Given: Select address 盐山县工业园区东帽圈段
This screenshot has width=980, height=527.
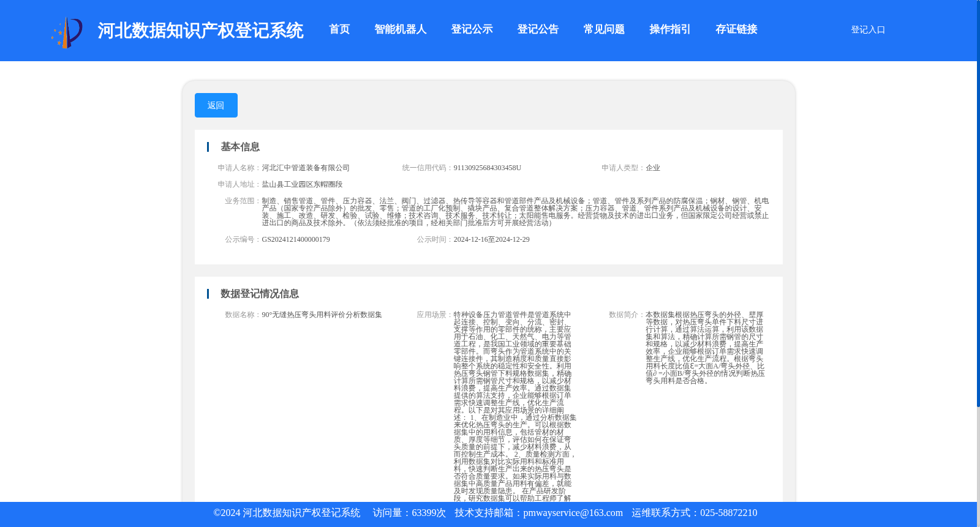Looking at the screenshot, I should [302, 184].
